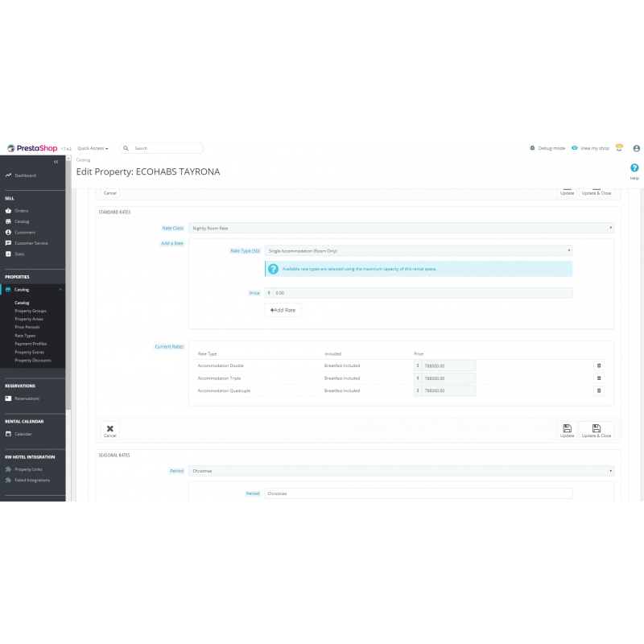Click top Update & Close button
Screen dimensions: 644x644
tap(597, 192)
